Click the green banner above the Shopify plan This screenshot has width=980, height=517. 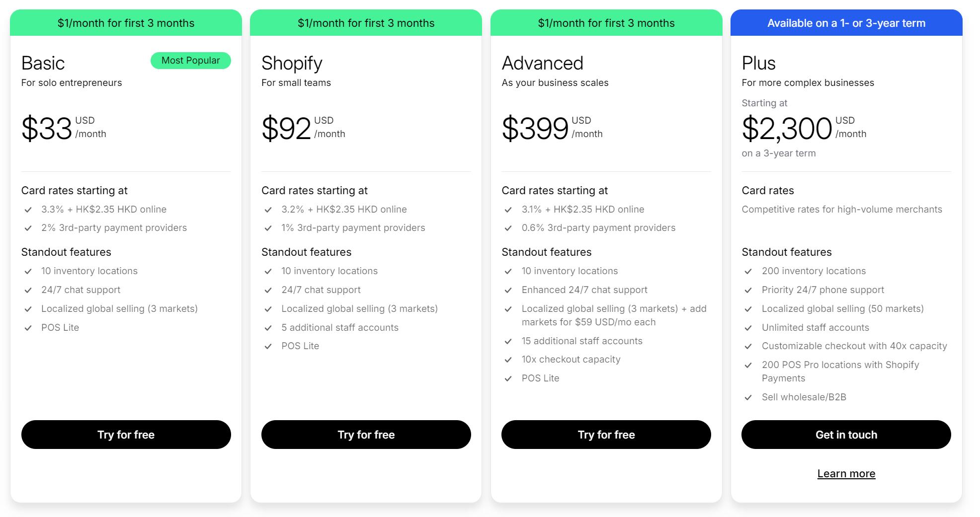pyautogui.click(x=366, y=22)
